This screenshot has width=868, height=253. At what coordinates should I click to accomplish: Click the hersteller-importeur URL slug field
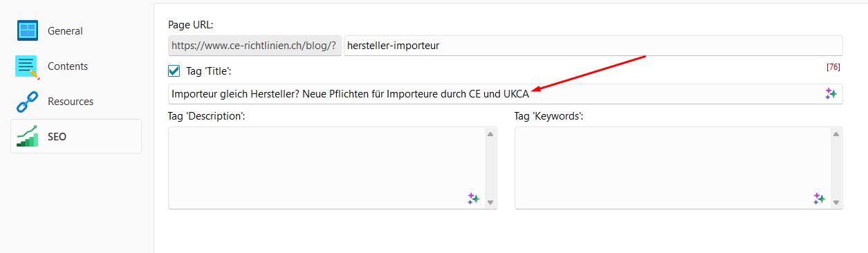point(593,46)
